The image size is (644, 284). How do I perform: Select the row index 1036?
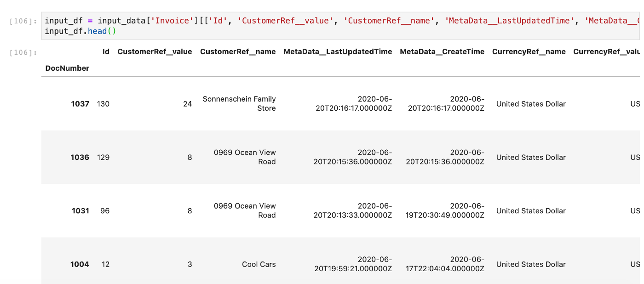[x=80, y=157]
